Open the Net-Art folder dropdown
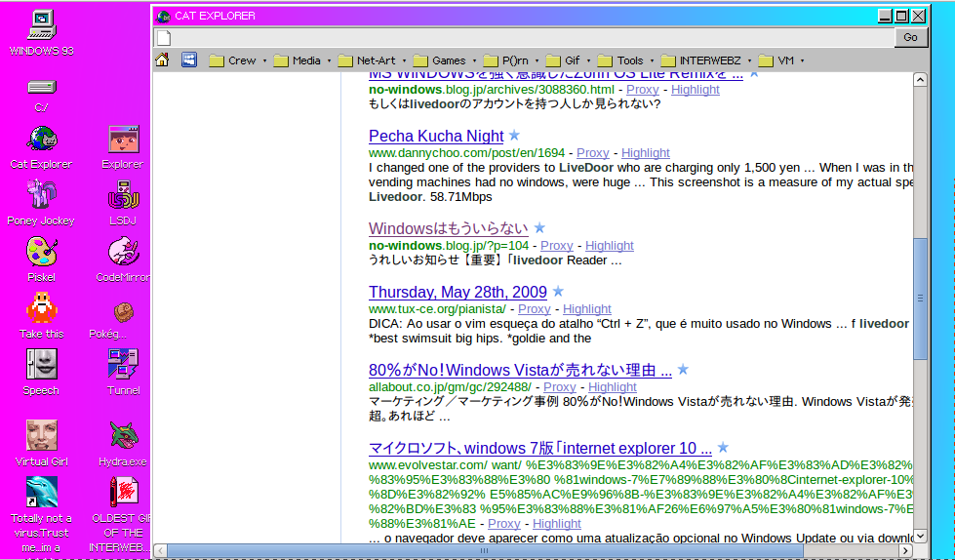 pyautogui.click(x=372, y=60)
